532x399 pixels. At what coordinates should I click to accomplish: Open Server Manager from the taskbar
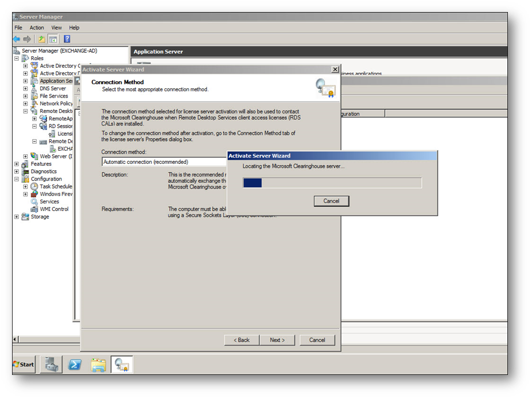tap(51, 365)
